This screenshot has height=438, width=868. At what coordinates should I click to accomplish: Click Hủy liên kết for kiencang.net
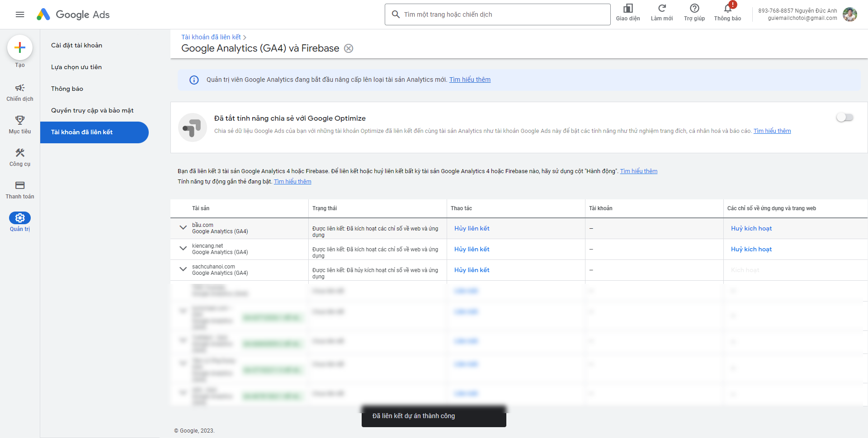click(472, 249)
